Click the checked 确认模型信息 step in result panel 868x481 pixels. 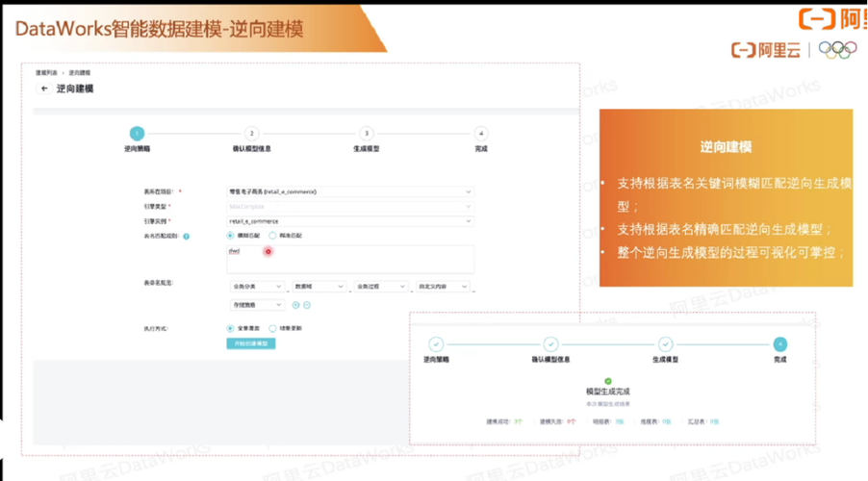click(x=550, y=344)
